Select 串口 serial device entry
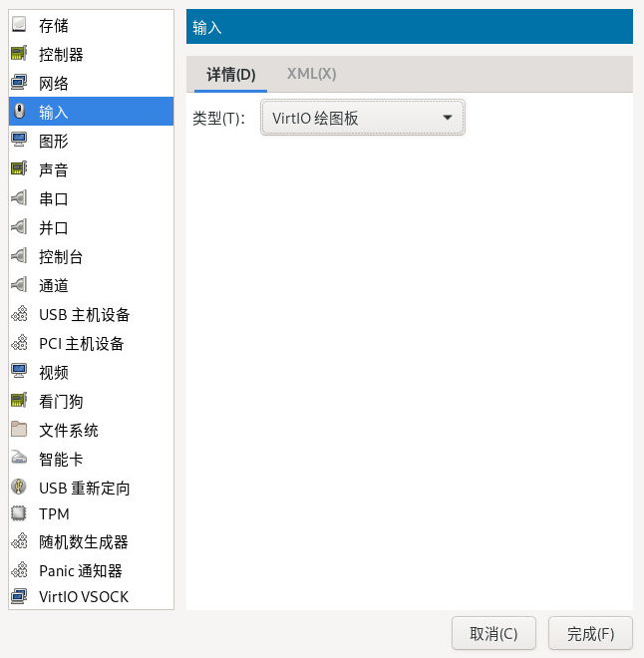 pos(54,198)
